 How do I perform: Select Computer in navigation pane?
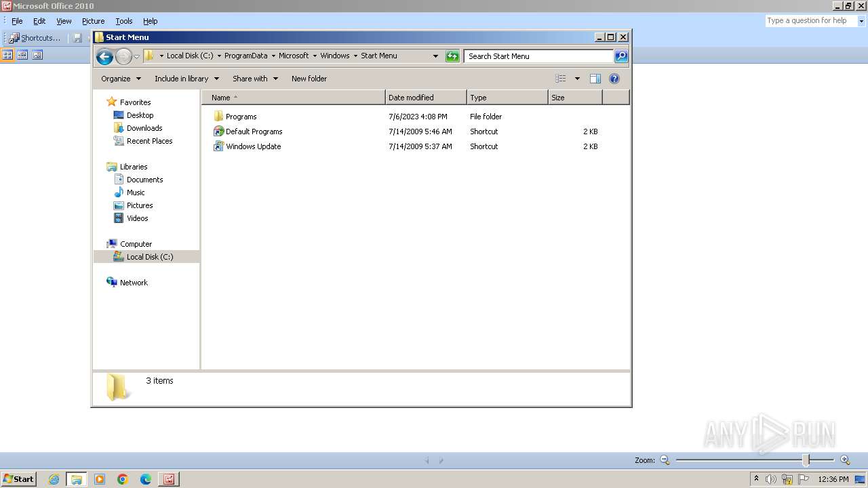(136, 244)
